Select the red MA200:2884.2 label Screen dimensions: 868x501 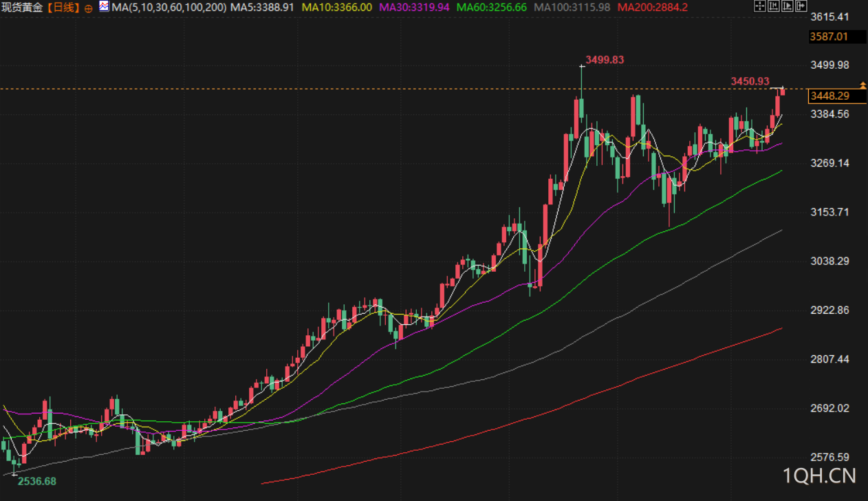pos(651,8)
